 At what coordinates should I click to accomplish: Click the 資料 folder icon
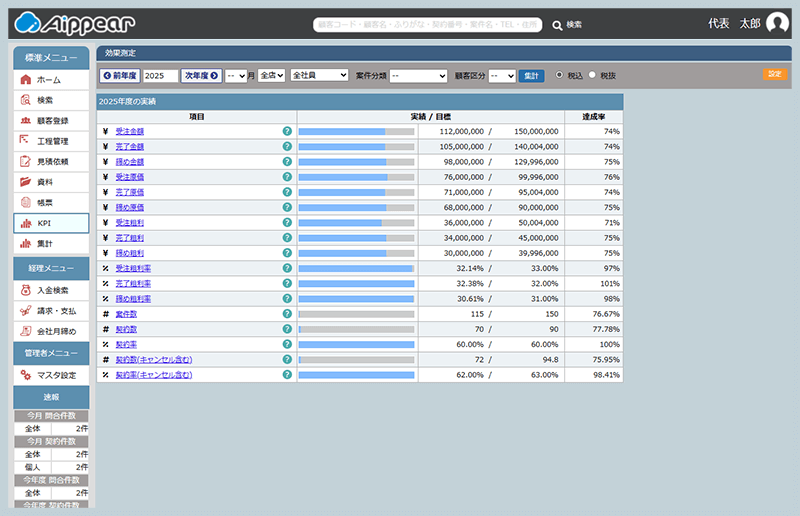(25, 182)
